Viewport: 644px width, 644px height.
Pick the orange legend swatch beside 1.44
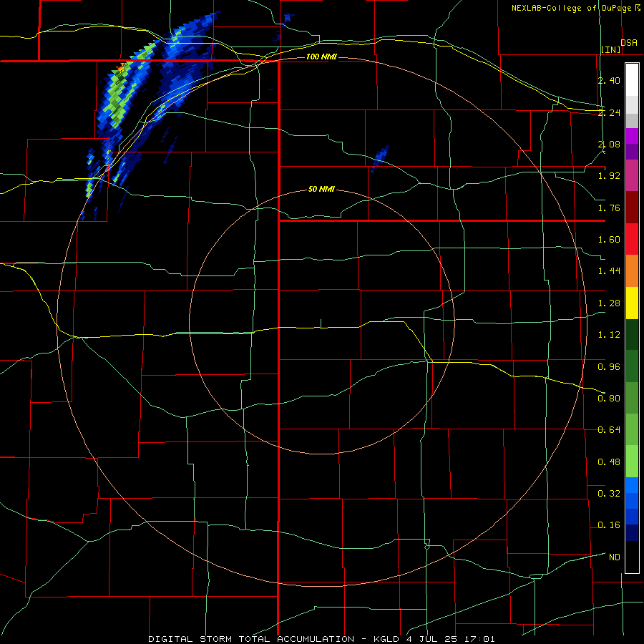pos(632,270)
